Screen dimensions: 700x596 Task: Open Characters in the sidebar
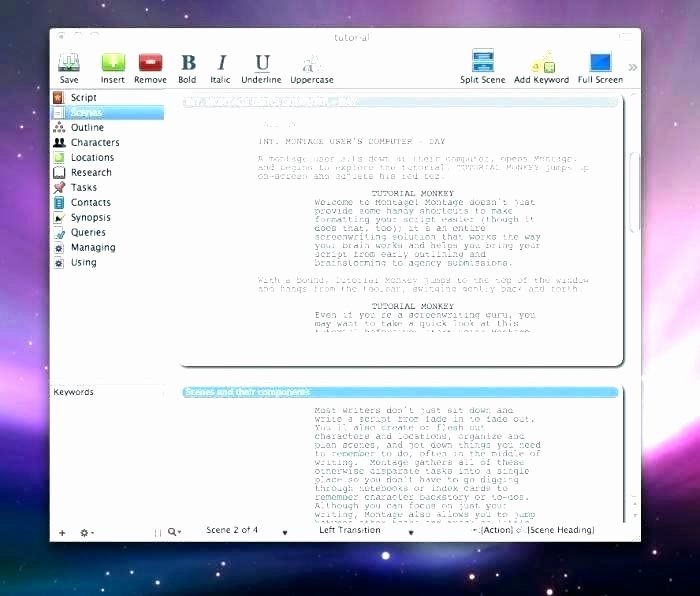(x=107, y=142)
